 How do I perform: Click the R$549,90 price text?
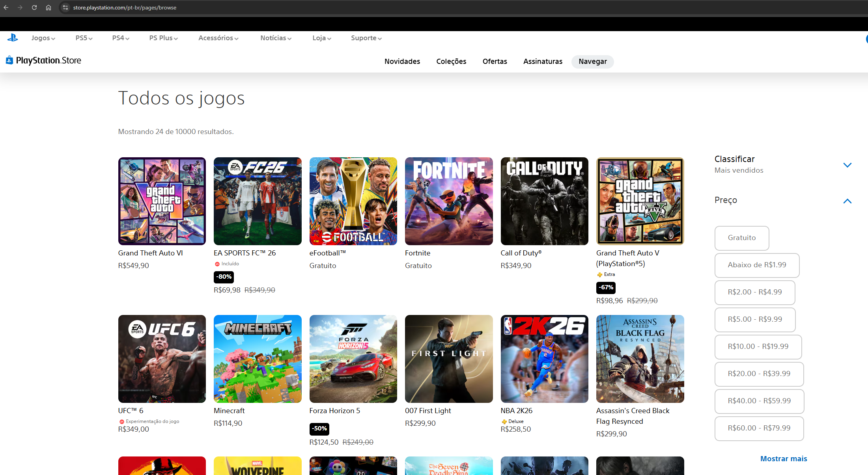(134, 266)
